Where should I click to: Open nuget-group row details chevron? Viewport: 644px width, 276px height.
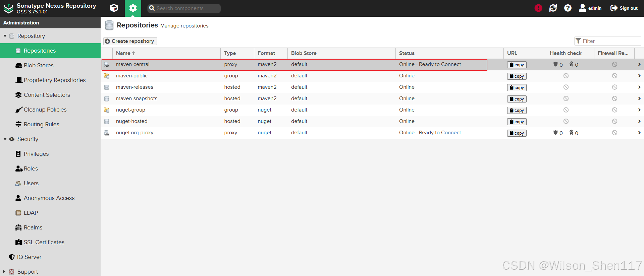point(639,110)
